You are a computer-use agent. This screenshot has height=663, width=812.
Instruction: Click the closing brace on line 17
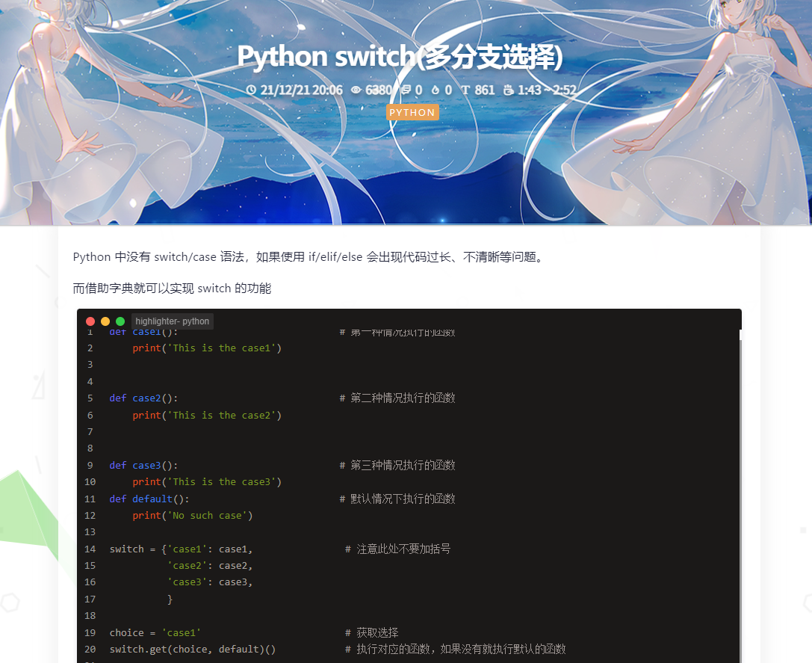pyautogui.click(x=170, y=599)
